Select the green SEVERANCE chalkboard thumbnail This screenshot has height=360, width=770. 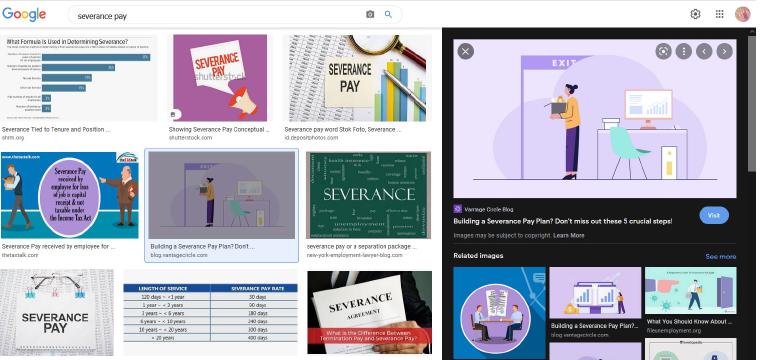click(368, 195)
